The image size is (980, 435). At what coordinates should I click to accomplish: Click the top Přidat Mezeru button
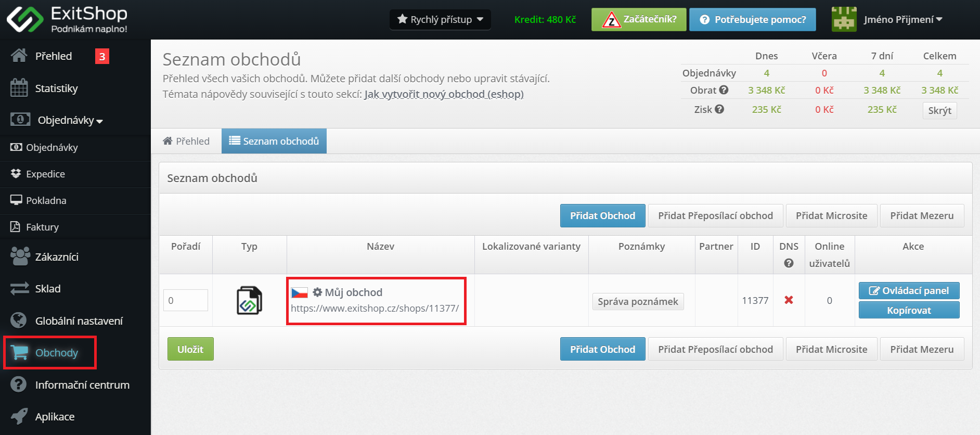coord(922,215)
